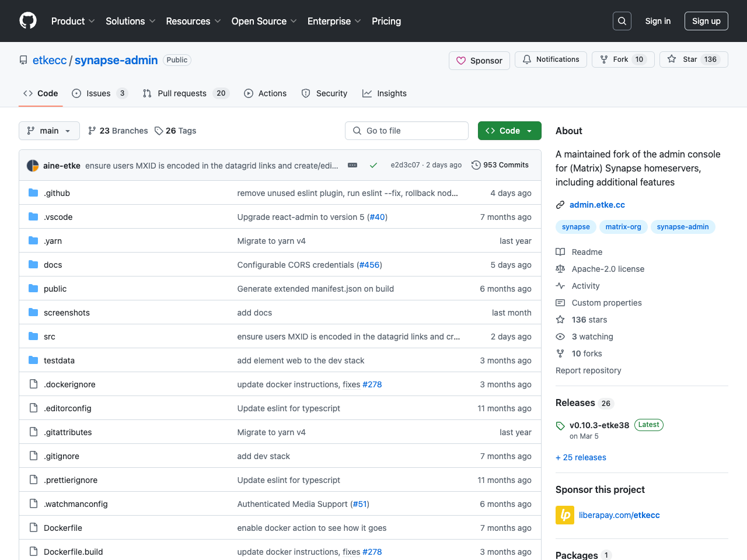747x560 pixels.
Task: Click the Notifications button
Action: pyautogui.click(x=551, y=60)
